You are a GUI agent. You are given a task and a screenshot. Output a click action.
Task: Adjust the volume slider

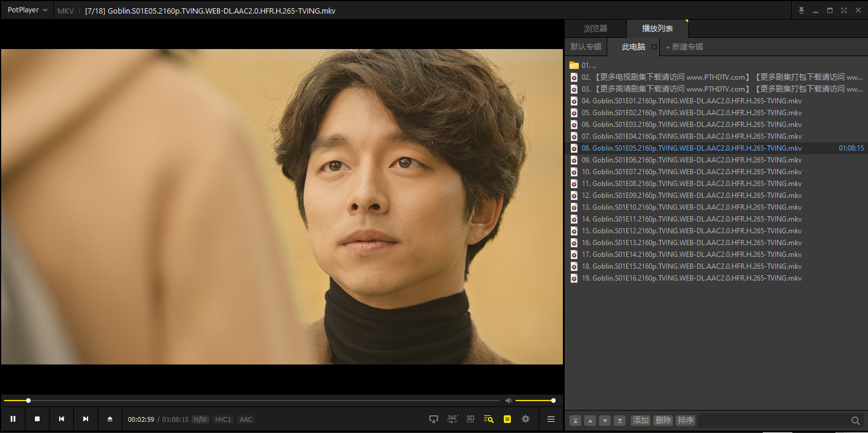[535, 401]
